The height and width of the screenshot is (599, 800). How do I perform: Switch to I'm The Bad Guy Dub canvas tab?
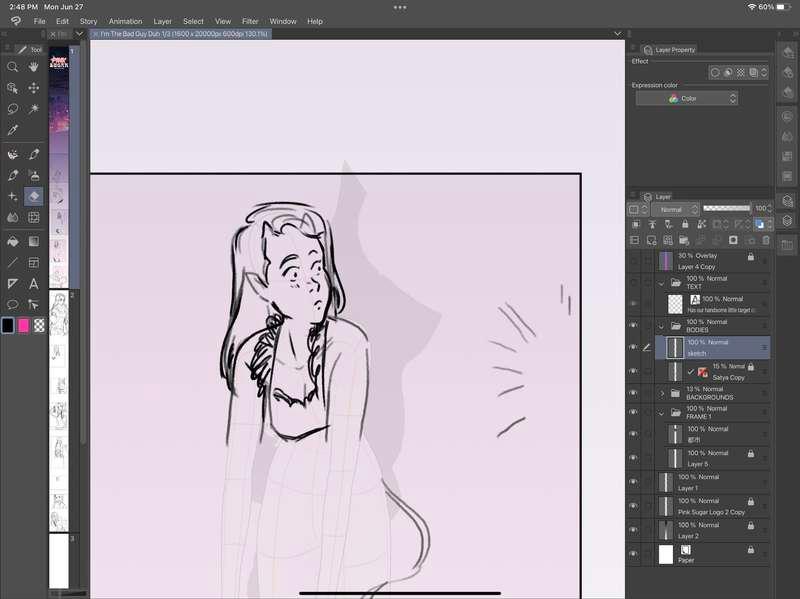click(181, 34)
